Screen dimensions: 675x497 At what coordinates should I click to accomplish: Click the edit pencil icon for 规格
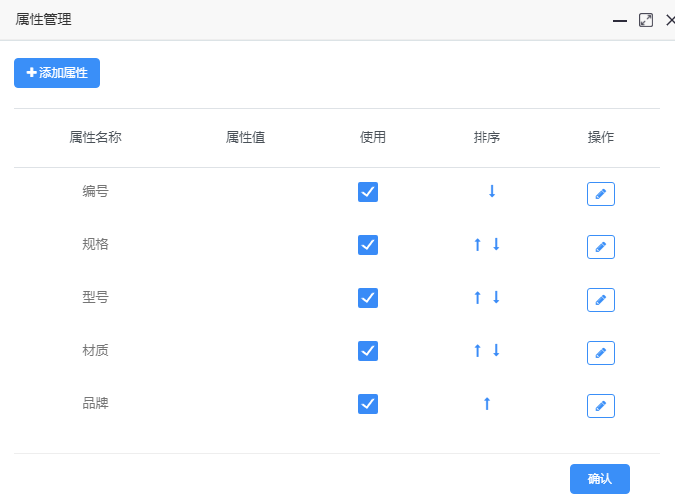coord(600,247)
